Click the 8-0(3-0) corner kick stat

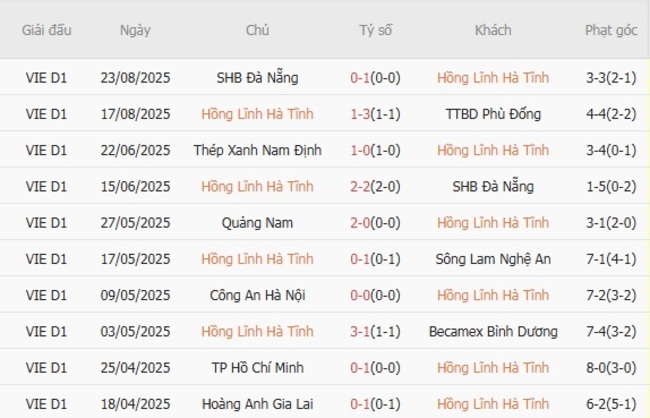(611, 367)
